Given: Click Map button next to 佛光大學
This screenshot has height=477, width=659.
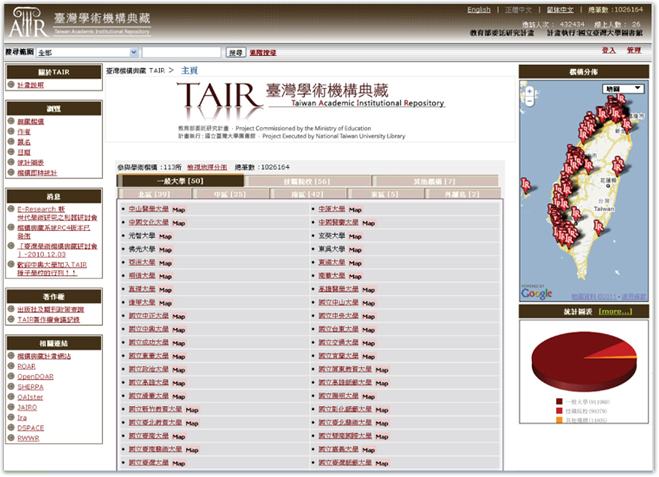Looking at the screenshot, I should (165, 250).
